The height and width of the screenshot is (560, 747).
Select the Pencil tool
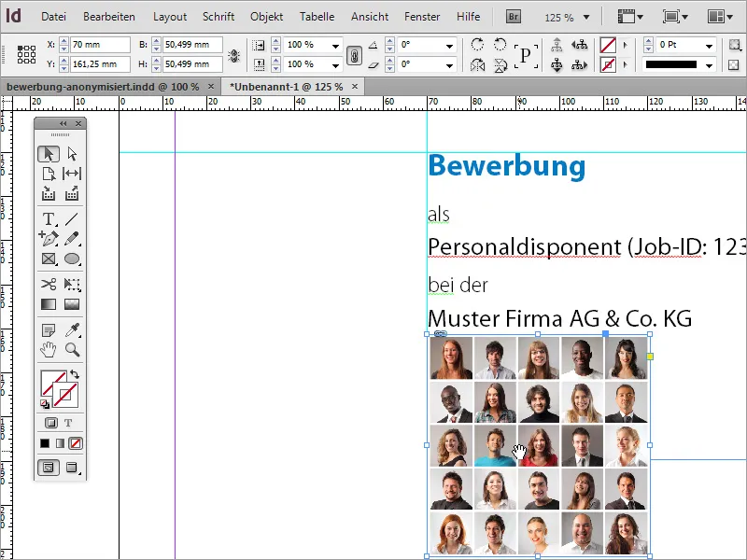[x=72, y=239]
